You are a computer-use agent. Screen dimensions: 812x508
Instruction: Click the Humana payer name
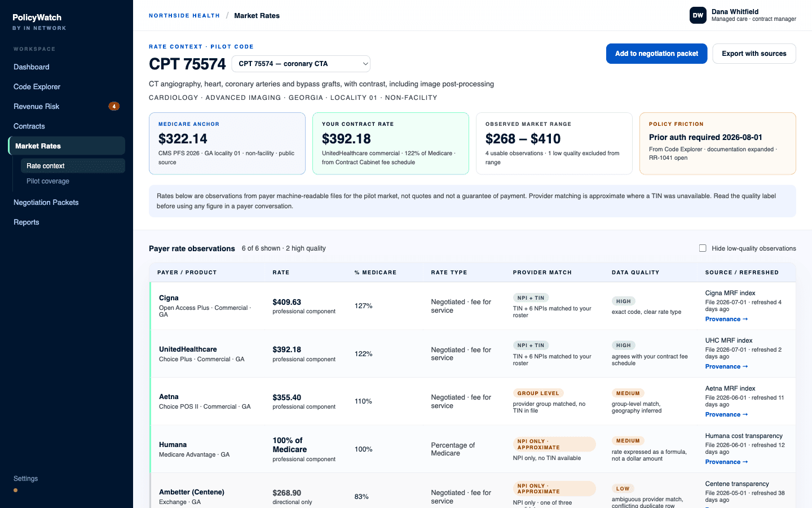173,444
